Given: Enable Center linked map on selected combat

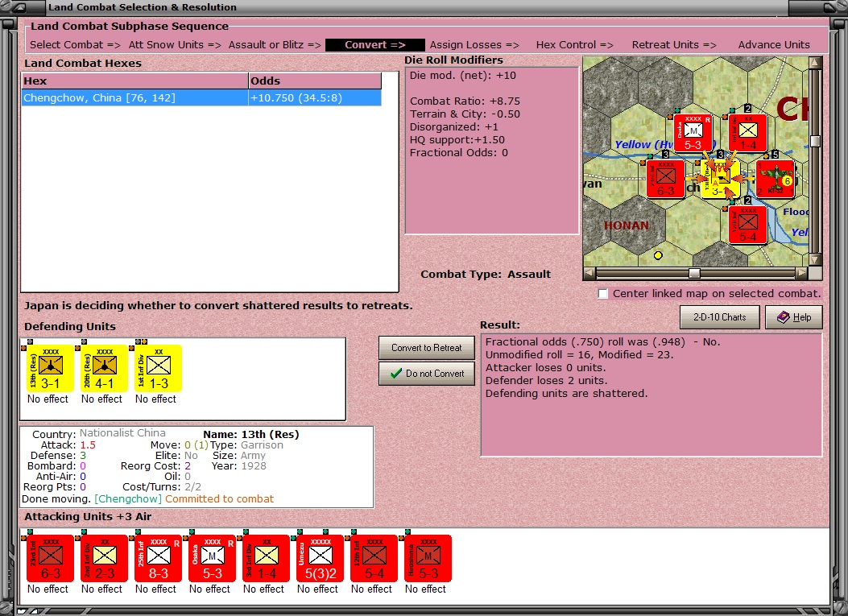Looking at the screenshot, I should [603, 294].
